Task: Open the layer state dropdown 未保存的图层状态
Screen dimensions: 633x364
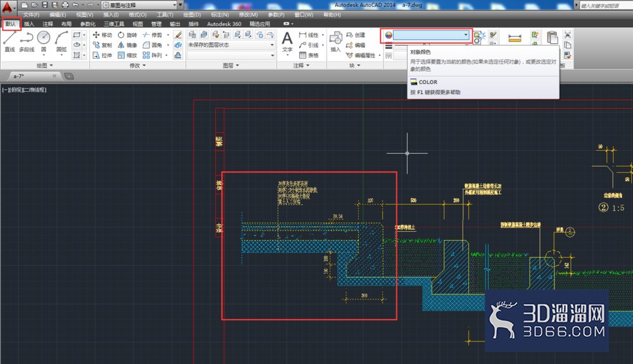Action: point(231,45)
